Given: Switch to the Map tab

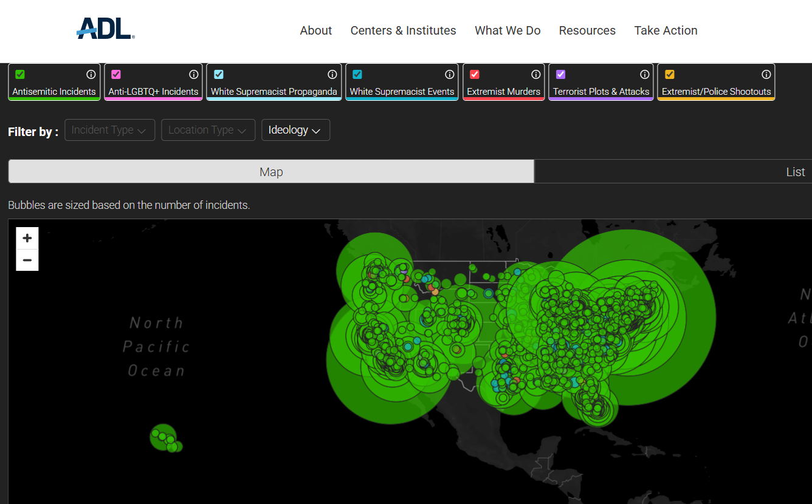Looking at the screenshot, I should click(x=271, y=172).
